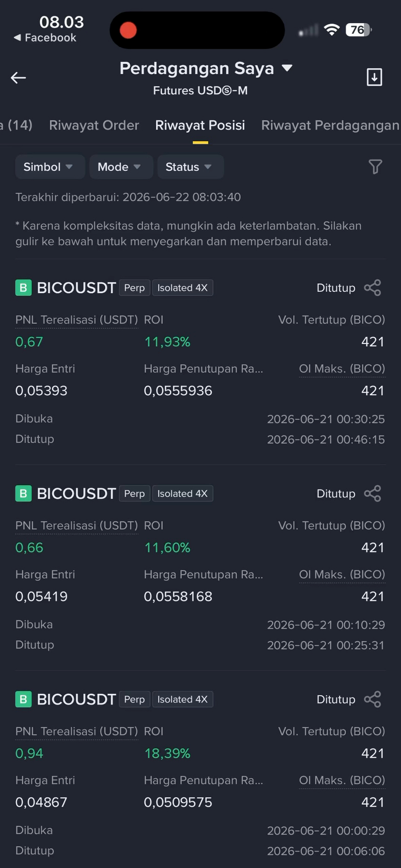Tap the green B icon of third position
Screen dimensions: 401x868
pos(23,699)
